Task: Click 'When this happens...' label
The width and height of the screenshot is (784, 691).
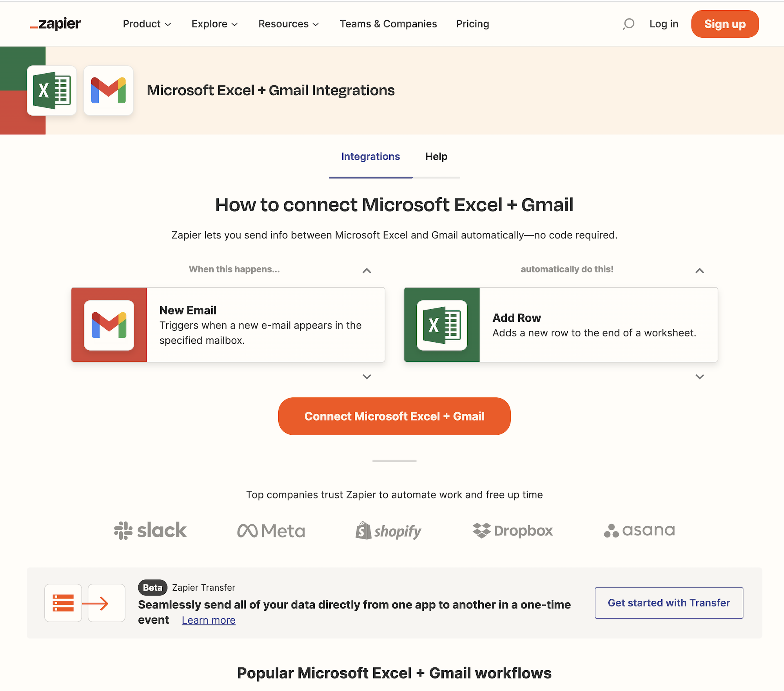Action: click(234, 269)
